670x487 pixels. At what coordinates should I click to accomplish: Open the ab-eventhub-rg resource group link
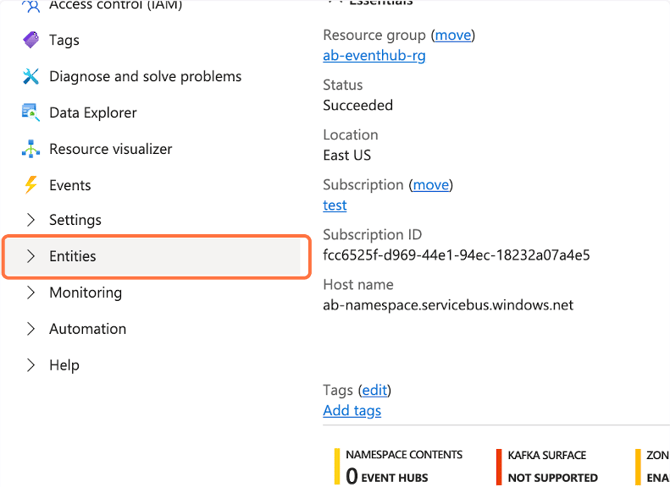coord(374,55)
